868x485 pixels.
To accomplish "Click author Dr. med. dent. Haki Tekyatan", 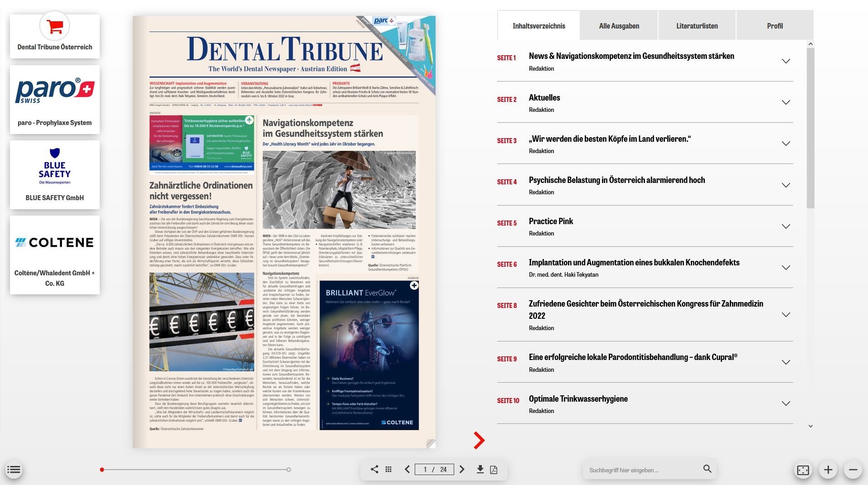I will (x=563, y=274).
